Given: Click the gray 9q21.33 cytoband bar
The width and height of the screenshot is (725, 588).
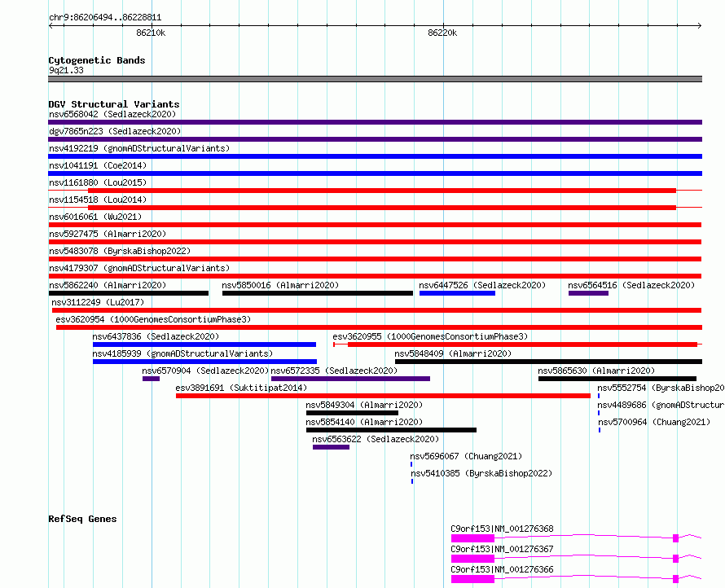Looking at the screenshot, I should point(375,79).
